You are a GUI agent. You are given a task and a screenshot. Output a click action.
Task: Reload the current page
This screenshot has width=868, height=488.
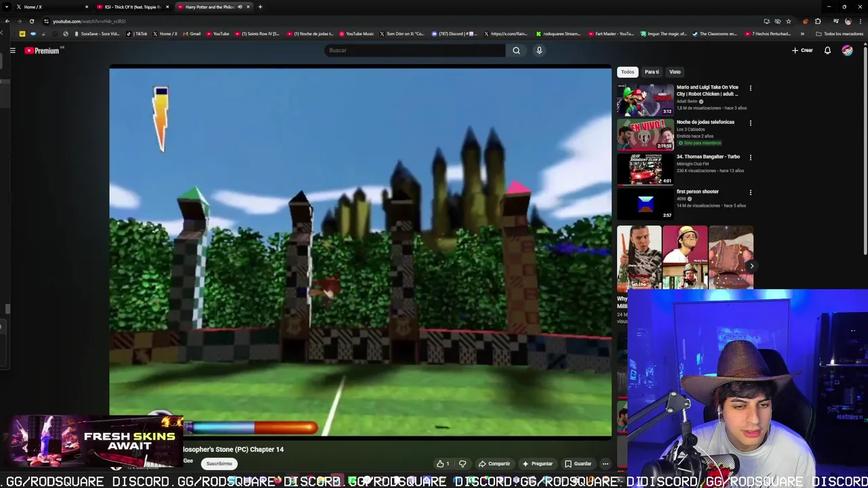(32, 21)
